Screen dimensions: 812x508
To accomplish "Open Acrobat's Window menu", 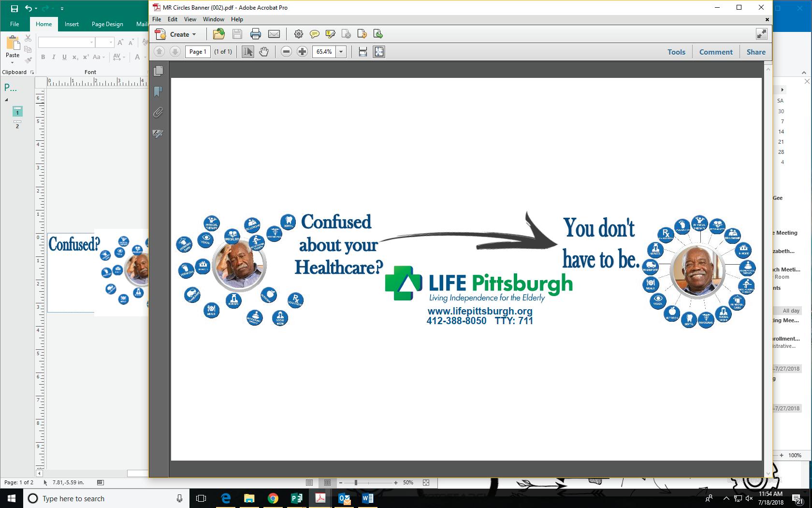I will click(214, 19).
